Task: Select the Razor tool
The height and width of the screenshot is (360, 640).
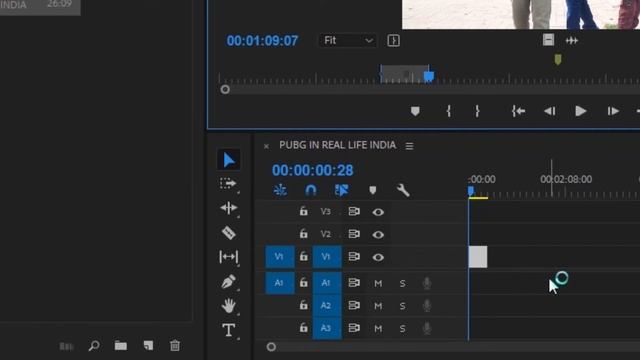Action: click(229, 233)
